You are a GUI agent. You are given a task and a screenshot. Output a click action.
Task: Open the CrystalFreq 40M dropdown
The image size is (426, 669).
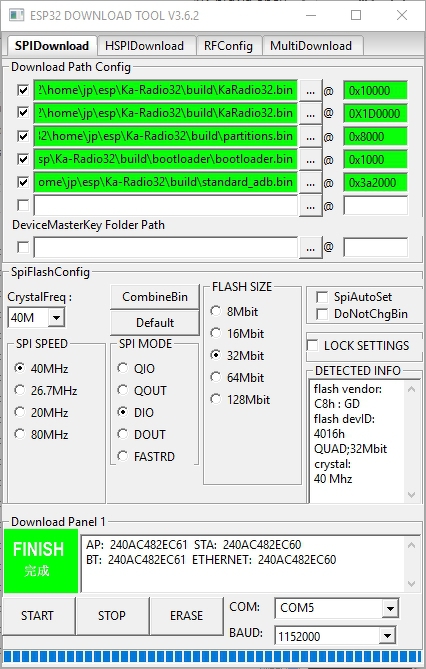[x=56, y=317]
